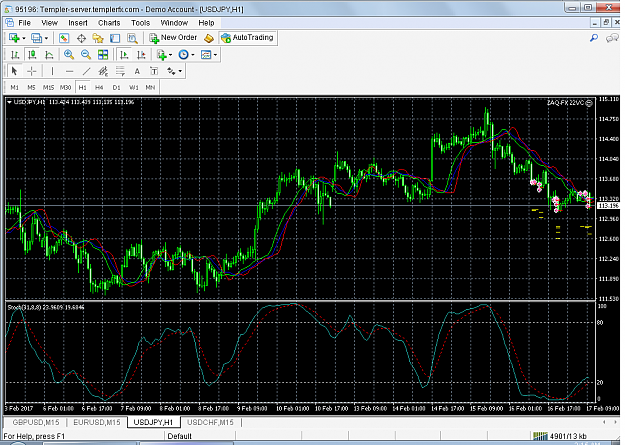Switch to bar chart display
The width and height of the screenshot is (625, 445).
(x=15, y=55)
